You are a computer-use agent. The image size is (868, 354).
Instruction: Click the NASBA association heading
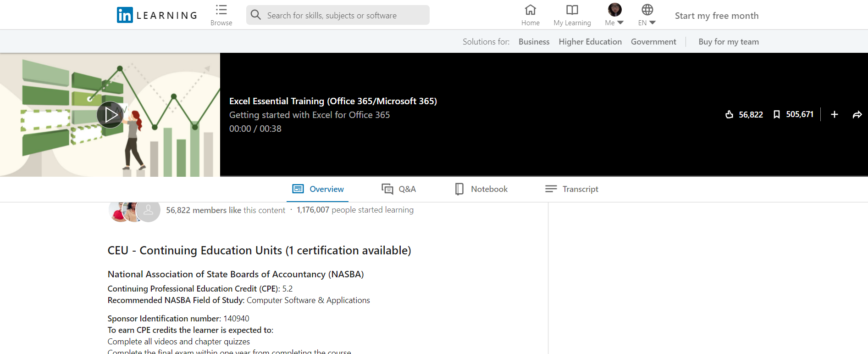coord(236,274)
